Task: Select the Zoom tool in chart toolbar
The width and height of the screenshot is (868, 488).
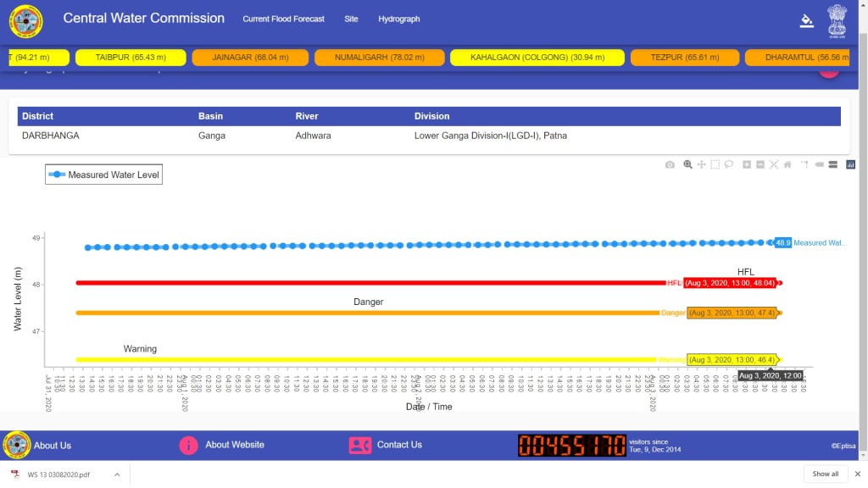Action: click(x=687, y=164)
